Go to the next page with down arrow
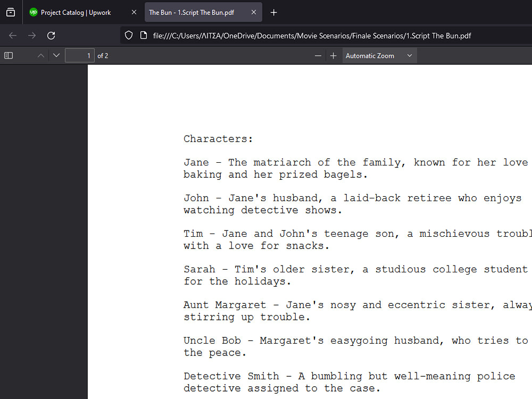Image resolution: width=532 pixels, height=399 pixels. [55, 55]
